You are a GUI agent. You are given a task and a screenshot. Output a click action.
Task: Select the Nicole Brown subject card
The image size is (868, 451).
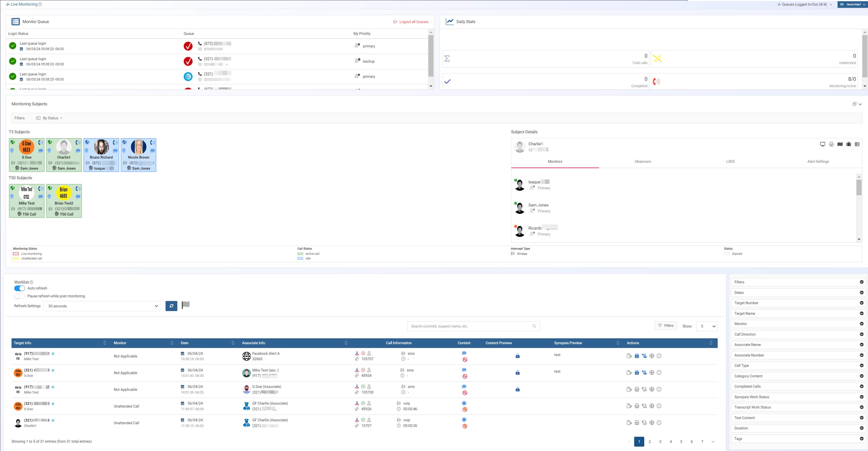coord(139,155)
